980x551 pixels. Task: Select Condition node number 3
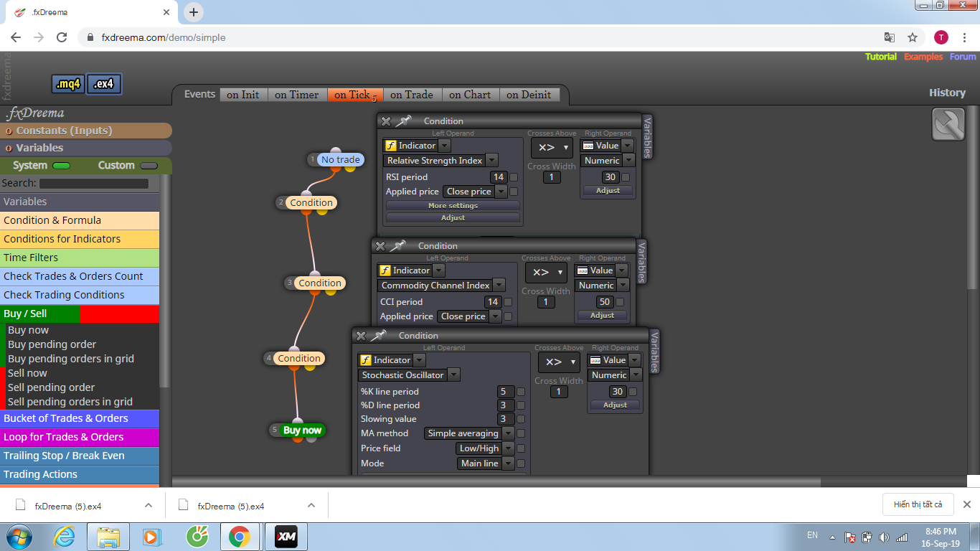coord(320,283)
